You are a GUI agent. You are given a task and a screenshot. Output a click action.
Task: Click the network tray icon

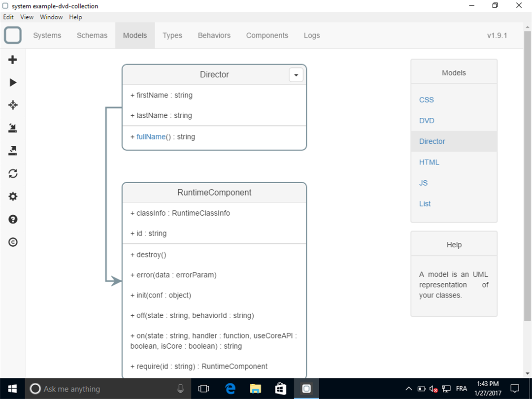pyautogui.click(x=446, y=389)
